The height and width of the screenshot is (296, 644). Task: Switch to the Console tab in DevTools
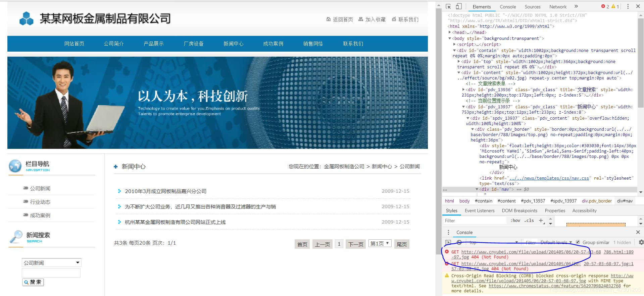(x=508, y=7)
